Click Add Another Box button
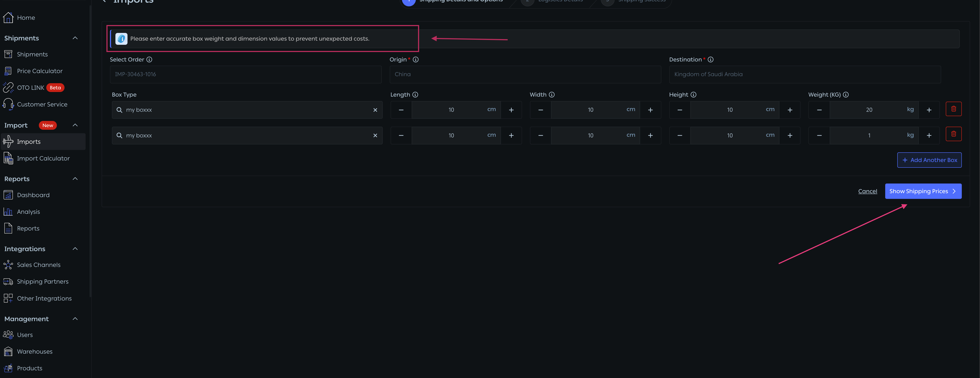Viewport: 980px width, 378px height. 929,160
